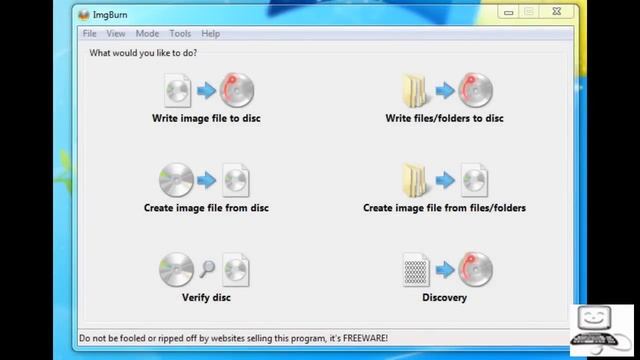
Task: Close the ImgBurn window
Action: tap(556, 12)
